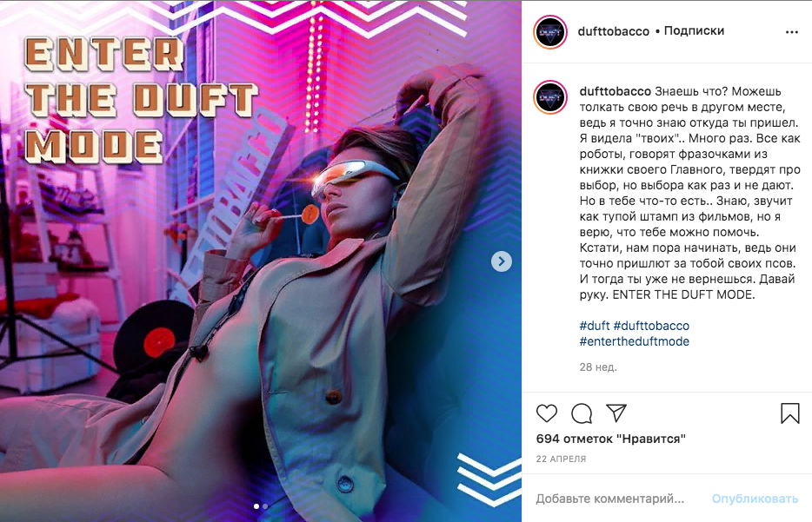This screenshot has height=522, width=812.
Task: Open the dufttobacco username in the caption
Action: [x=616, y=91]
